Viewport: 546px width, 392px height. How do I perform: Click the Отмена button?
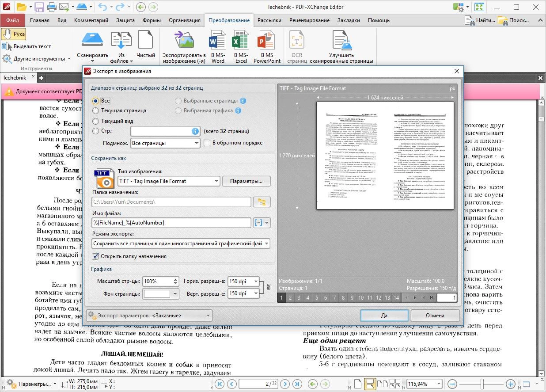435,316
